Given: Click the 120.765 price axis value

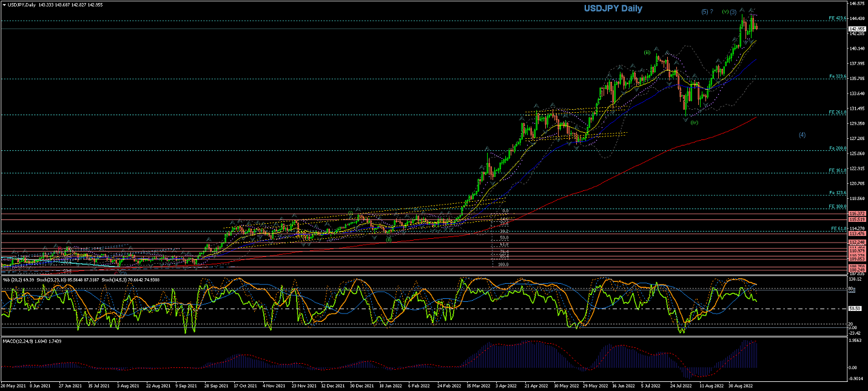Looking at the screenshot, I should coord(857,183).
